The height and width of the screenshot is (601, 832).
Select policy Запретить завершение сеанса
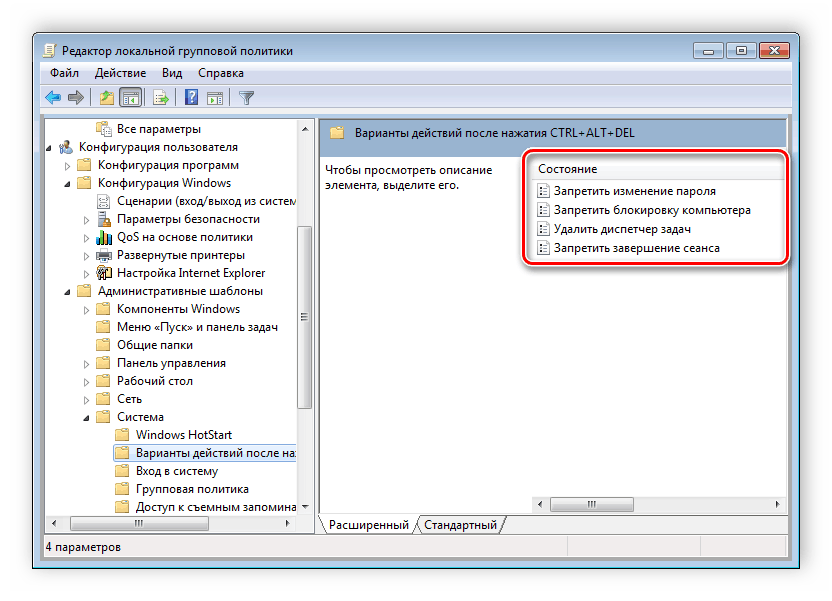click(x=637, y=248)
